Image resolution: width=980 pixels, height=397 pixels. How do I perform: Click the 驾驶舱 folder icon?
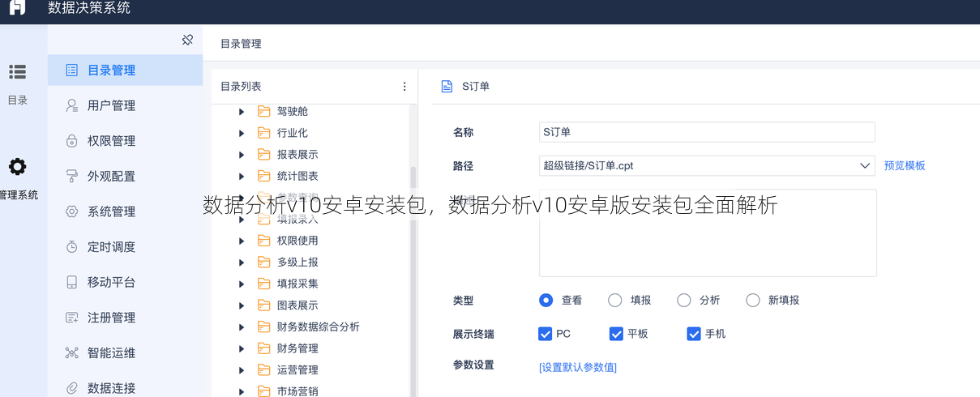(263, 111)
